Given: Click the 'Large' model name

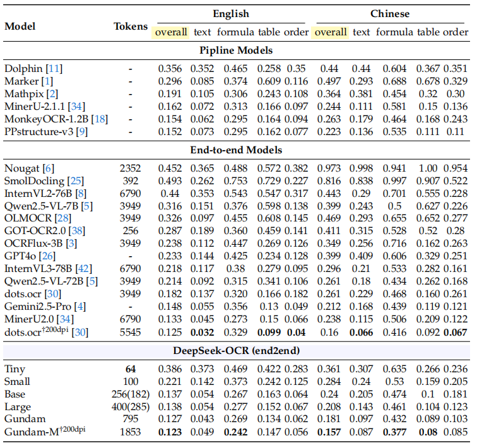Looking at the screenshot, I should click(18, 406).
